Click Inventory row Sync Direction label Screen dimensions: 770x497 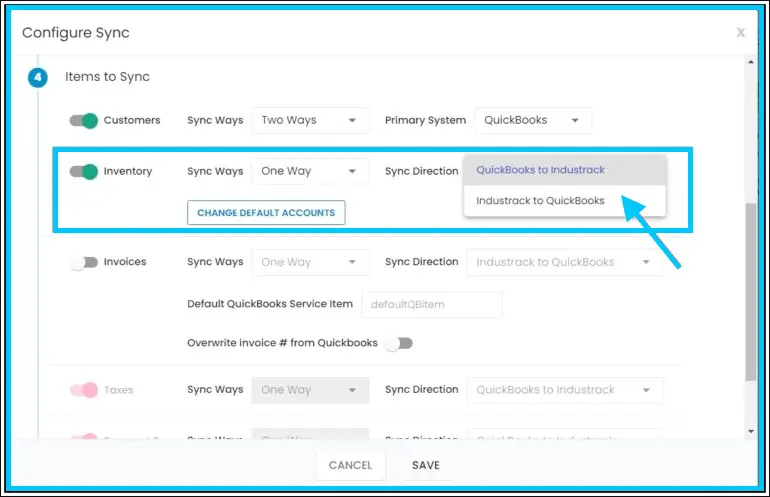421,171
